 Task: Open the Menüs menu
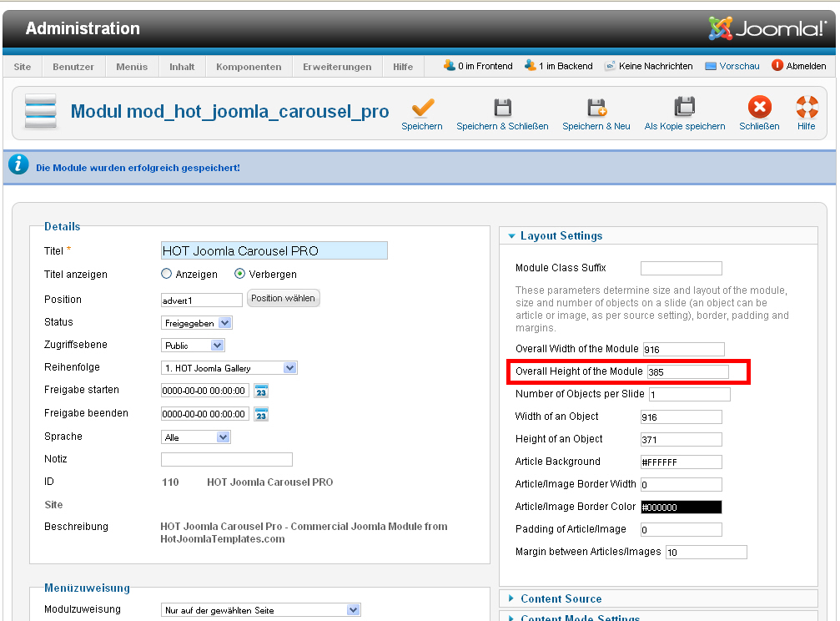pos(132,67)
